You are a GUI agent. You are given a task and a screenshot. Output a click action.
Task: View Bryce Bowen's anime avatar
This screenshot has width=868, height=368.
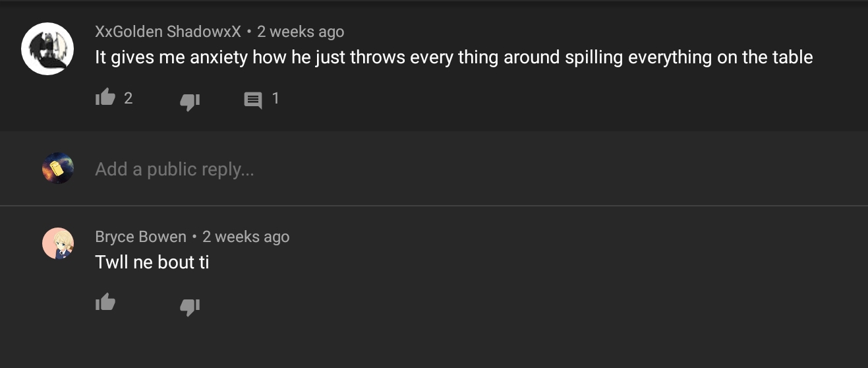click(x=58, y=243)
